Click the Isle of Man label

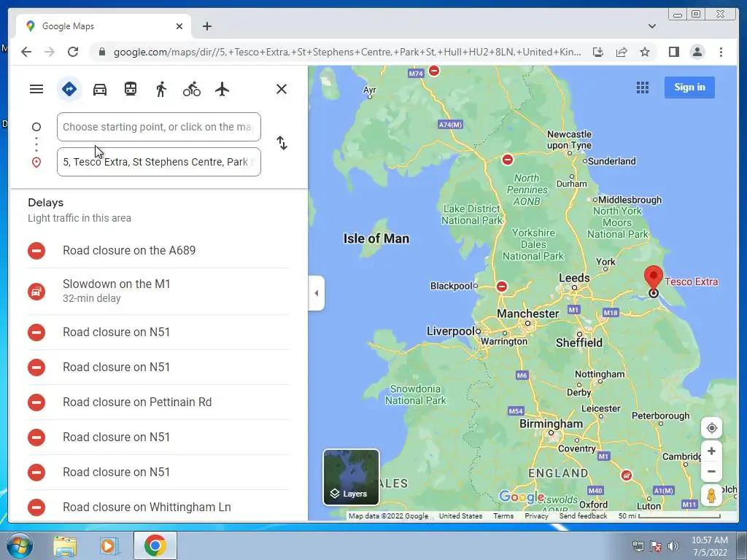pos(376,238)
